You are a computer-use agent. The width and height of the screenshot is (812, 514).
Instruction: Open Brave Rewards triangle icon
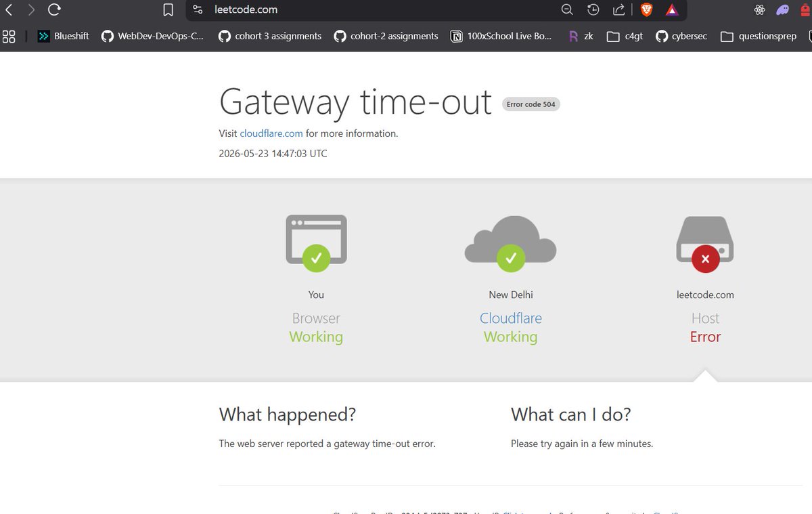(x=671, y=9)
